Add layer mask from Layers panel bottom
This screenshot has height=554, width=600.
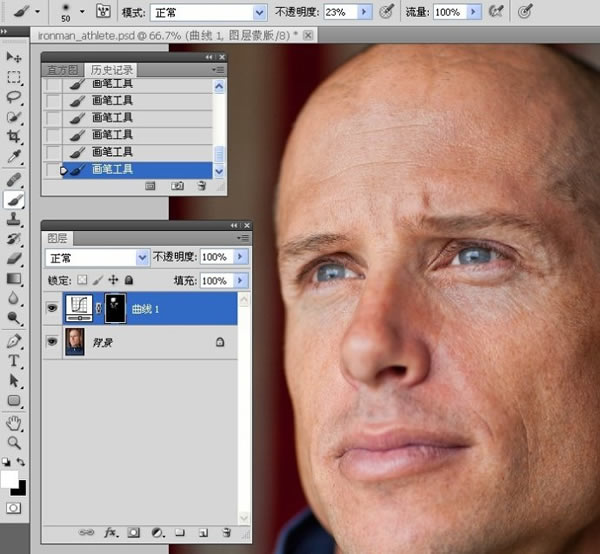[x=133, y=532]
